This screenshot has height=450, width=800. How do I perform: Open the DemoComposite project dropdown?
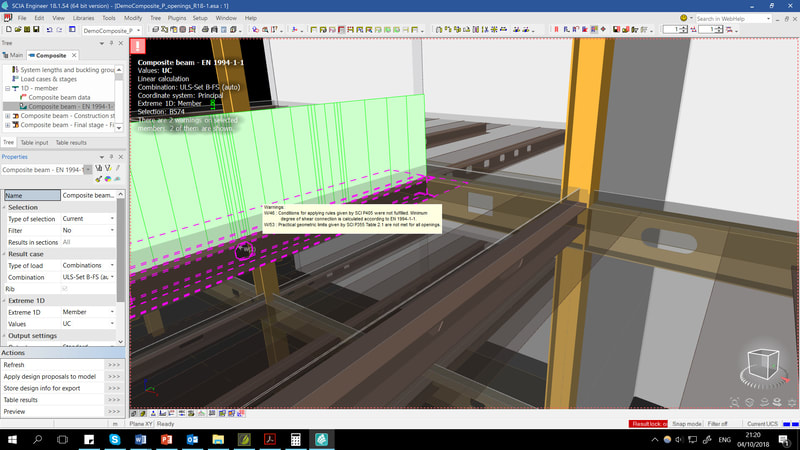pyautogui.click(x=138, y=31)
